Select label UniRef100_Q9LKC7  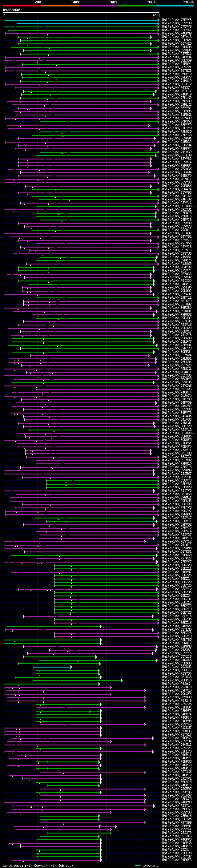(x=177, y=78)
